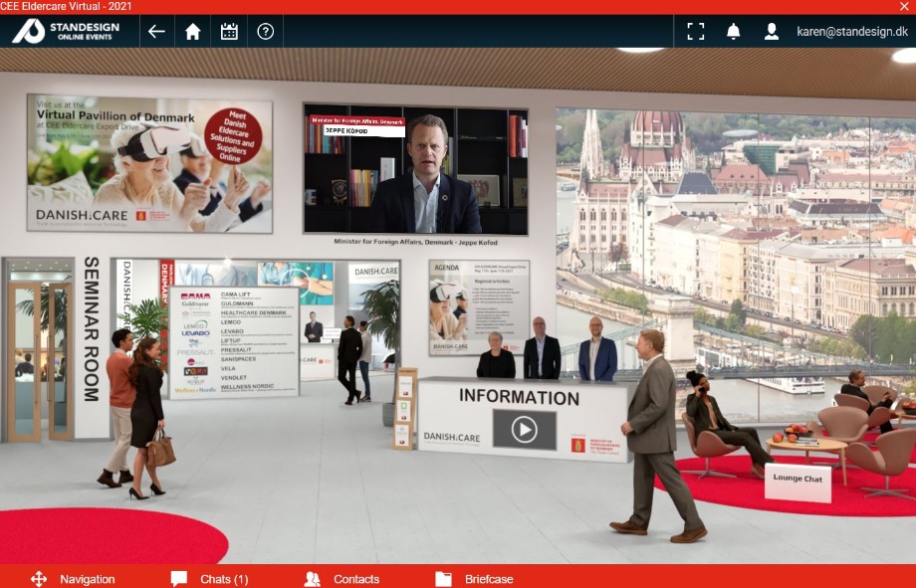Click HEALTHCARE DENMARK in exhibitor list
The width and height of the screenshot is (916, 588).
254,313
